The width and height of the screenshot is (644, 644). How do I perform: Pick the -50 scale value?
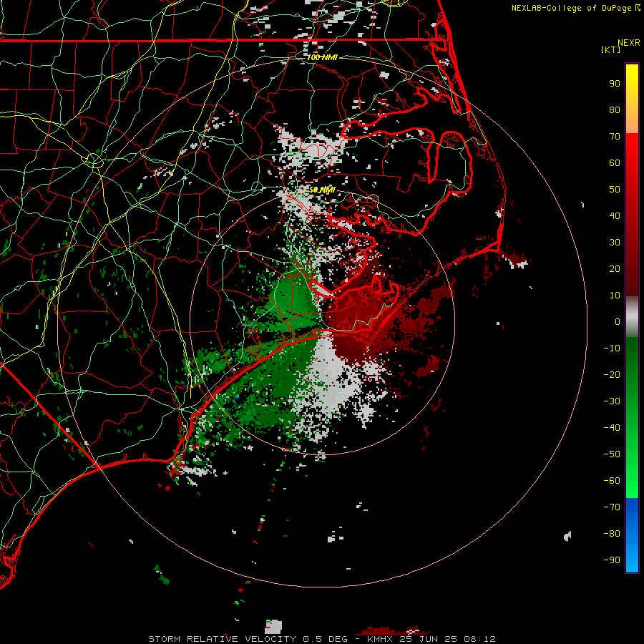coord(612,454)
